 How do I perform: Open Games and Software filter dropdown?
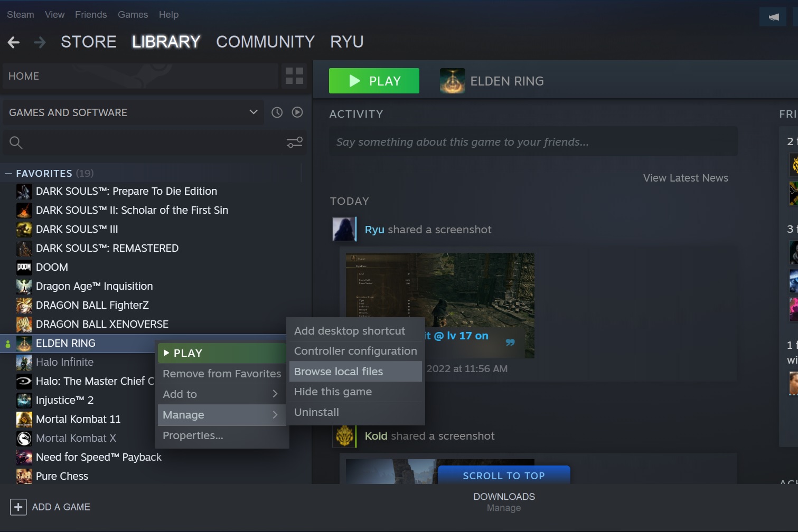point(133,112)
